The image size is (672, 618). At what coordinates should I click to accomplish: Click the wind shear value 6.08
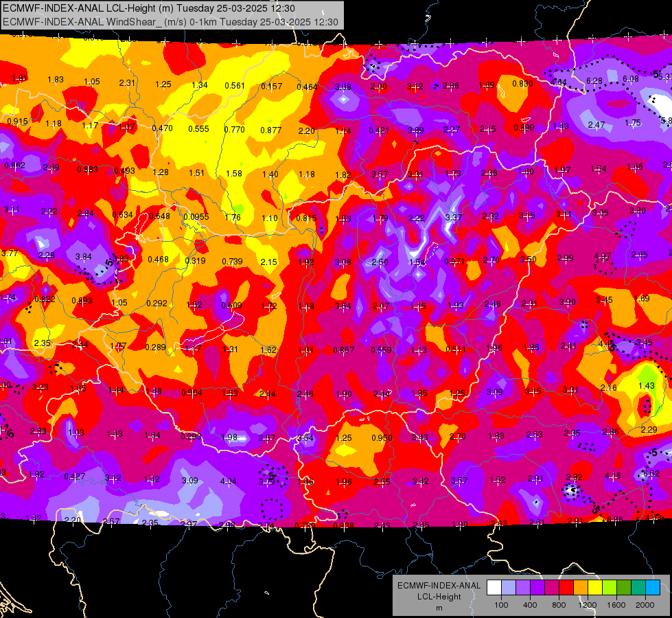[x=630, y=79]
